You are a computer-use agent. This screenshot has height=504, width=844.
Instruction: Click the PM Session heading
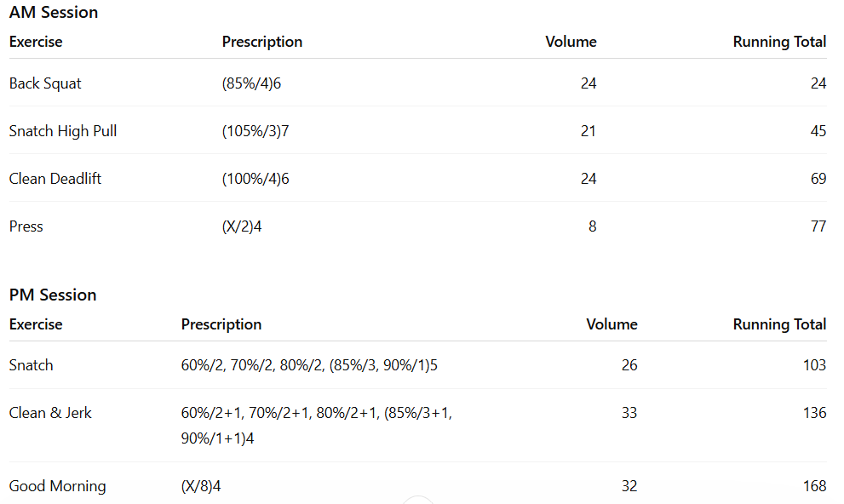click(x=53, y=295)
